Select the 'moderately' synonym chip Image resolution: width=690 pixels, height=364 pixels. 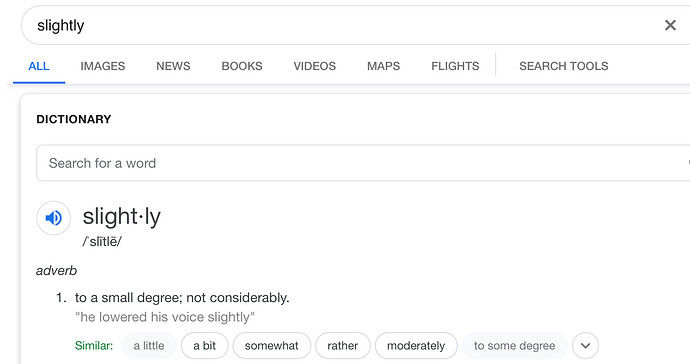(x=416, y=346)
